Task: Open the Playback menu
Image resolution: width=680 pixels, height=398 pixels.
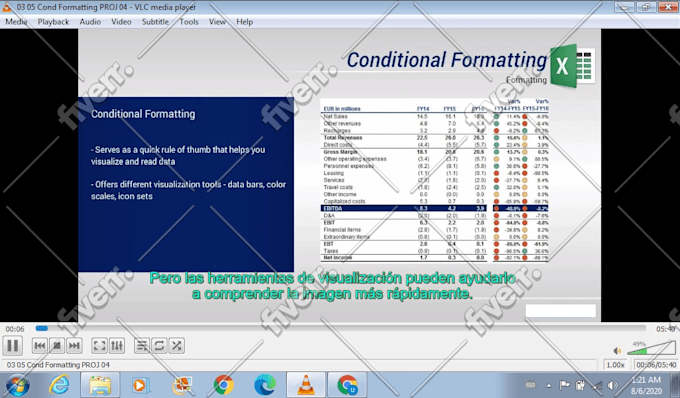Action: [x=53, y=22]
